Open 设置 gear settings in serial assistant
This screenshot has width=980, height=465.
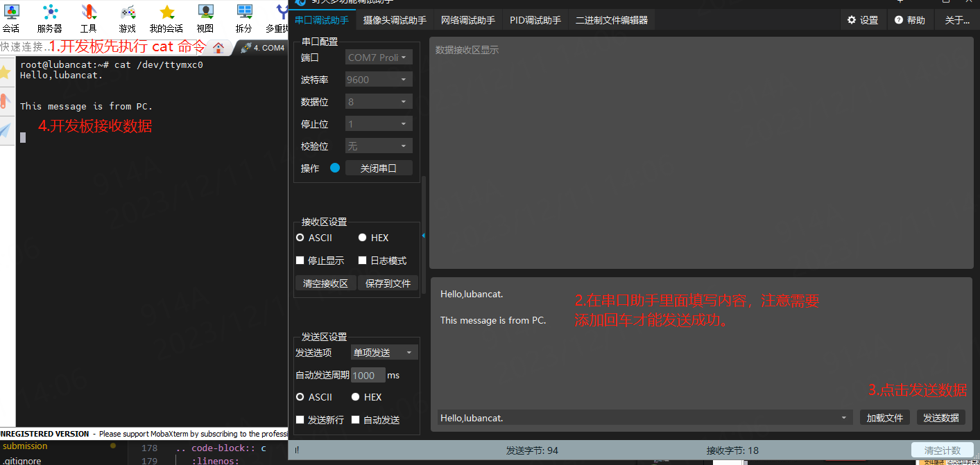(862, 20)
